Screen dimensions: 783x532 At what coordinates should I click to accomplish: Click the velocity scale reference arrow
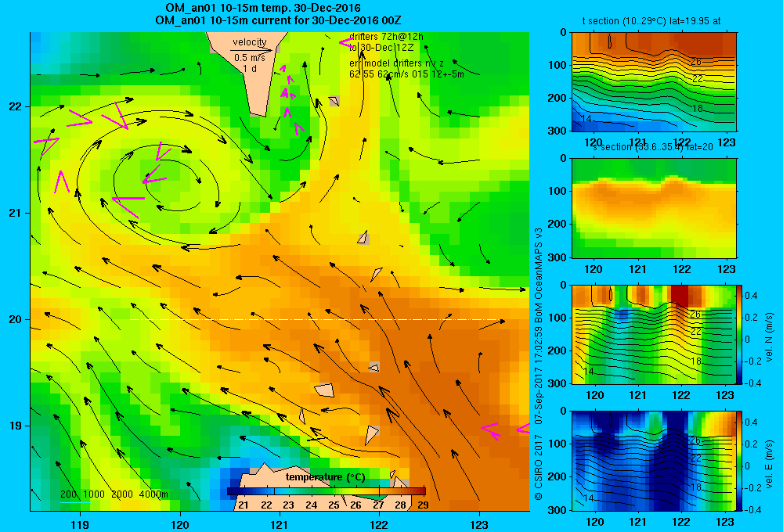pos(251,50)
